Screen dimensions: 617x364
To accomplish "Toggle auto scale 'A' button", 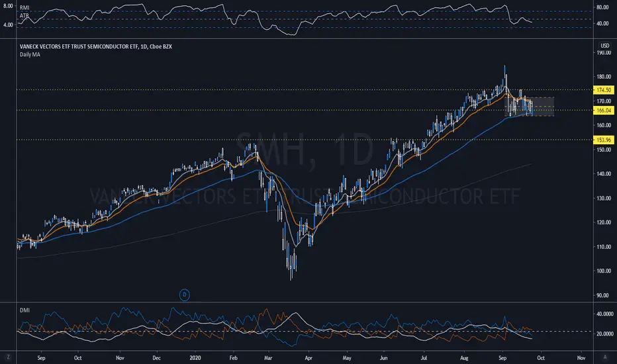I will click(605, 357).
